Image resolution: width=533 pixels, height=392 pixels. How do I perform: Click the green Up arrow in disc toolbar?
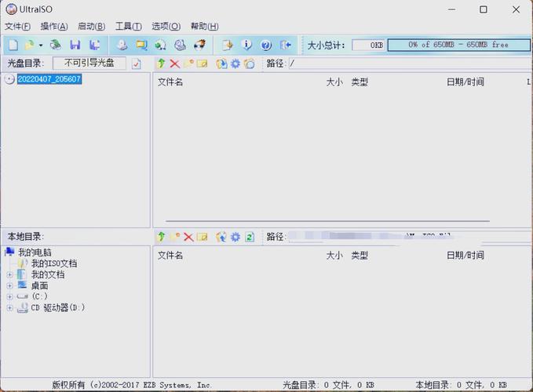[x=162, y=64]
